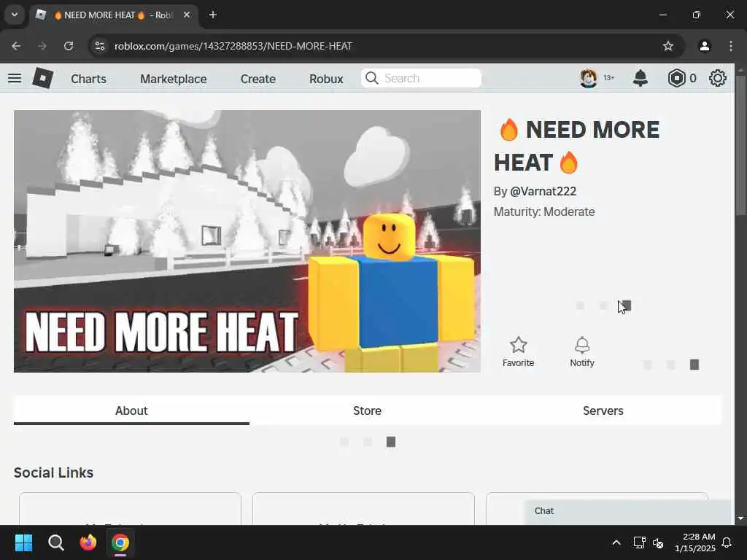Switch to the About tab
747x560 pixels.
pyautogui.click(x=131, y=411)
